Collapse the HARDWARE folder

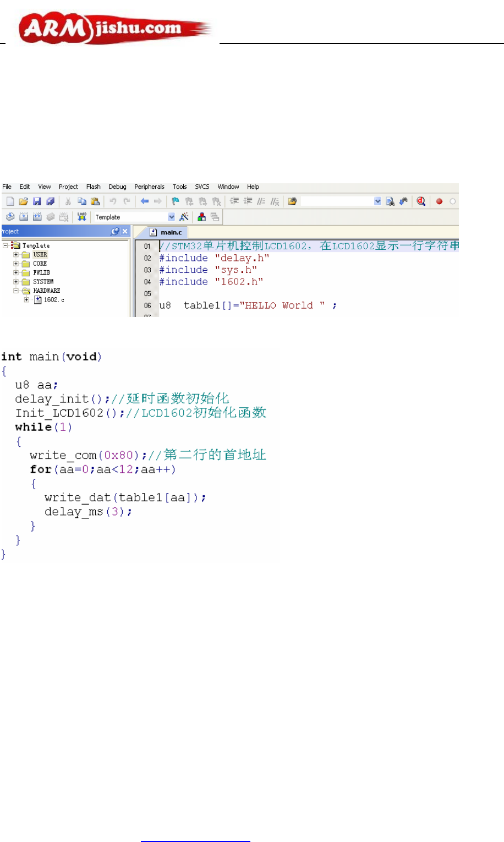coord(16,291)
